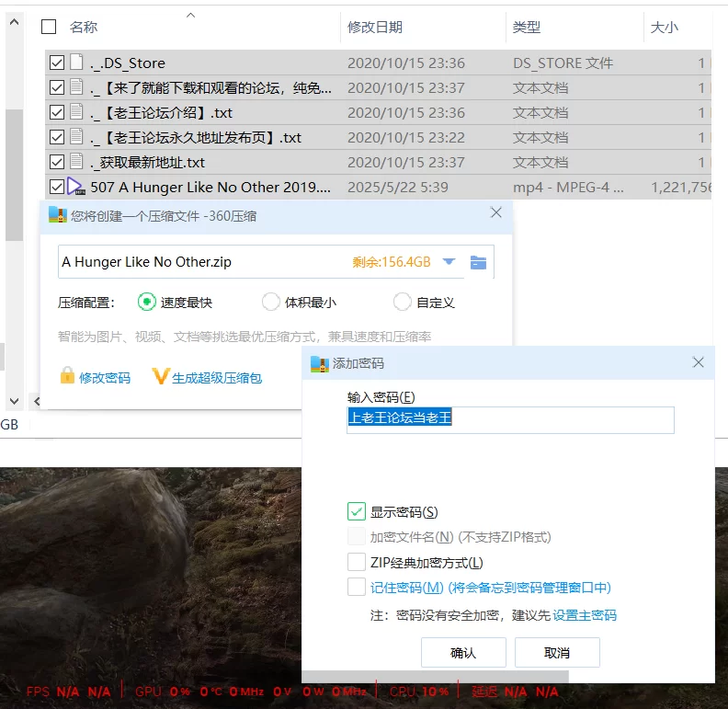Uncheck the 507 A Hunger Like No Other checkbox

coord(57,187)
